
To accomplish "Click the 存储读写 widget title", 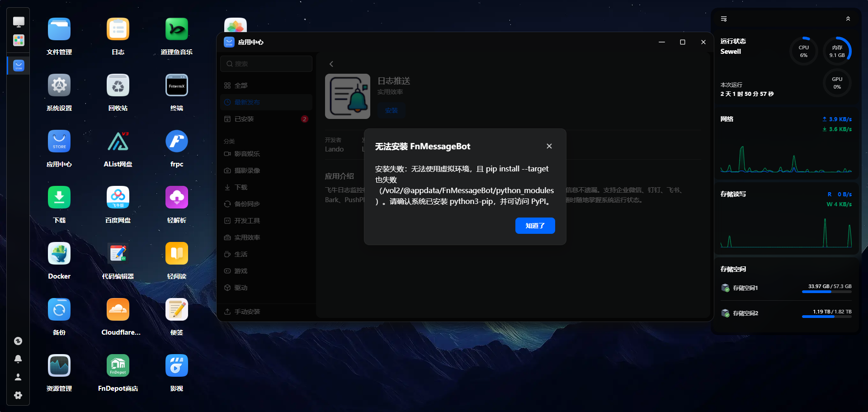I will pos(733,194).
